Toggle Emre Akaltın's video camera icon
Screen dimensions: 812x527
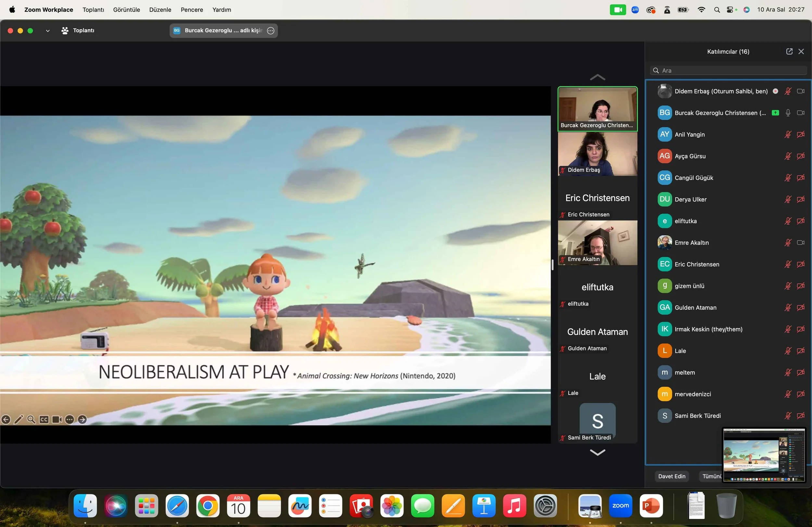click(800, 243)
